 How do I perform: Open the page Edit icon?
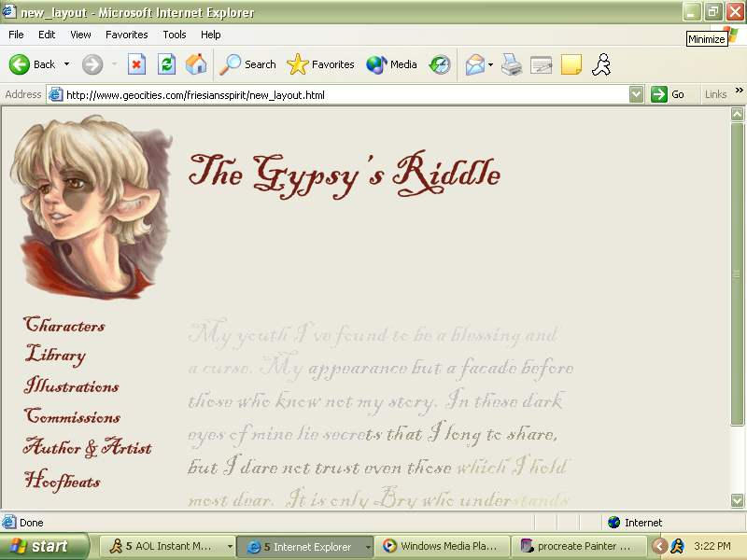click(x=542, y=63)
